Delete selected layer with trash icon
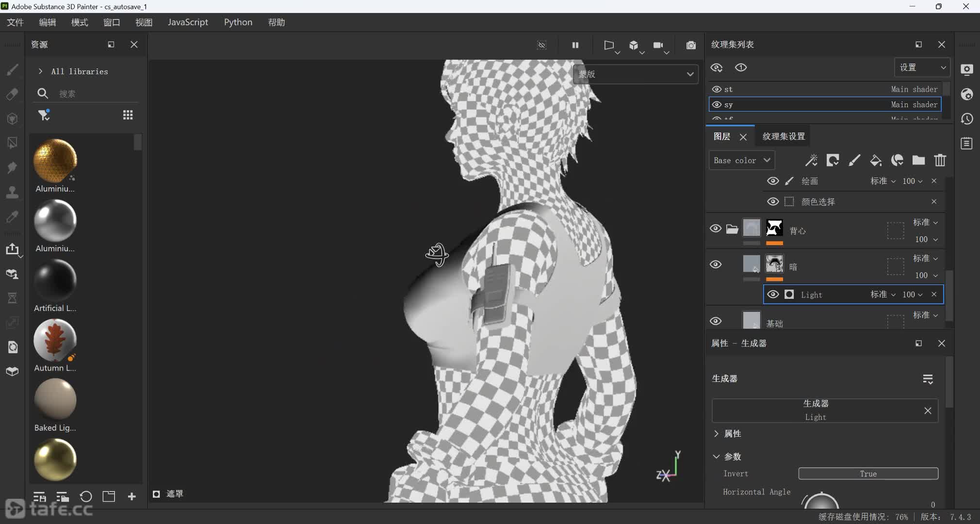The width and height of the screenshot is (980, 524). pyautogui.click(x=940, y=160)
